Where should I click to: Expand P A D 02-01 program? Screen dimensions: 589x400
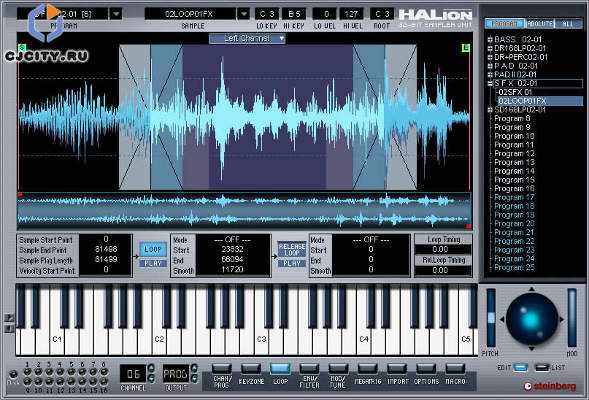point(490,66)
